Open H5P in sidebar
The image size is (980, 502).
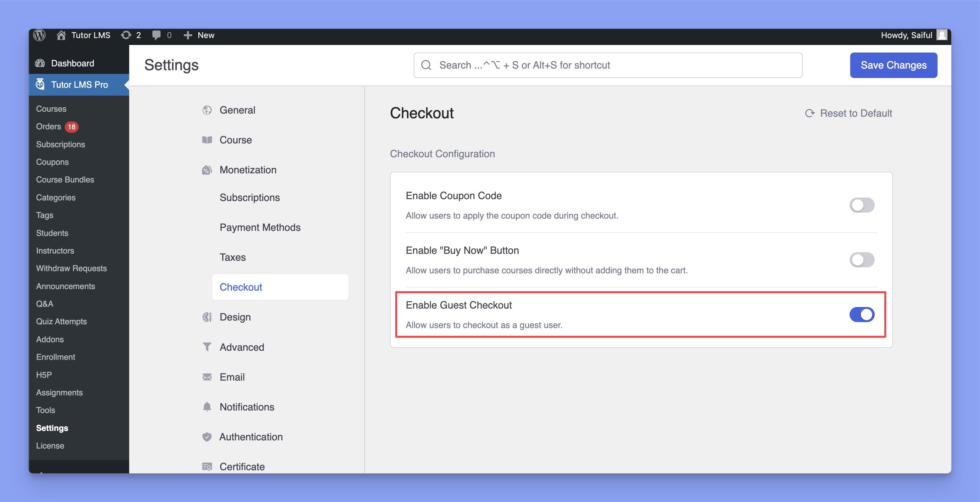tap(44, 375)
